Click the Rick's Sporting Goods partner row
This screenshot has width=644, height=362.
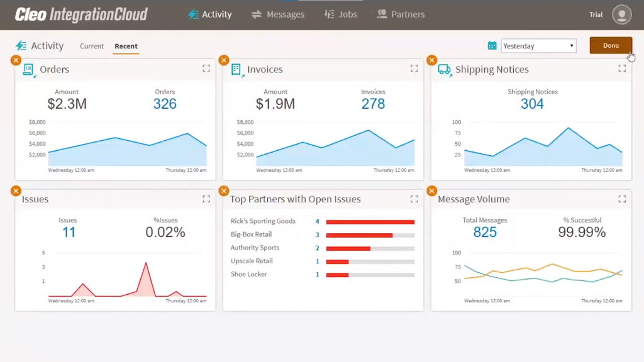click(x=263, y=221)
